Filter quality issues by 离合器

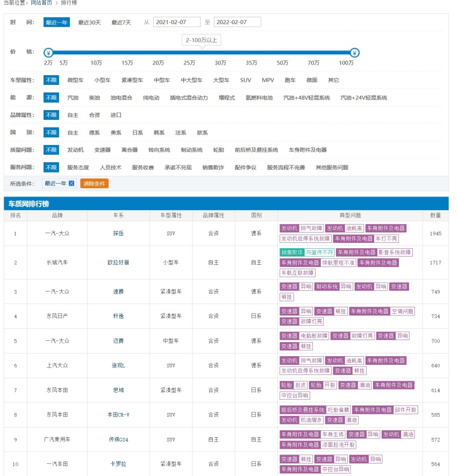tap(130, 150)
